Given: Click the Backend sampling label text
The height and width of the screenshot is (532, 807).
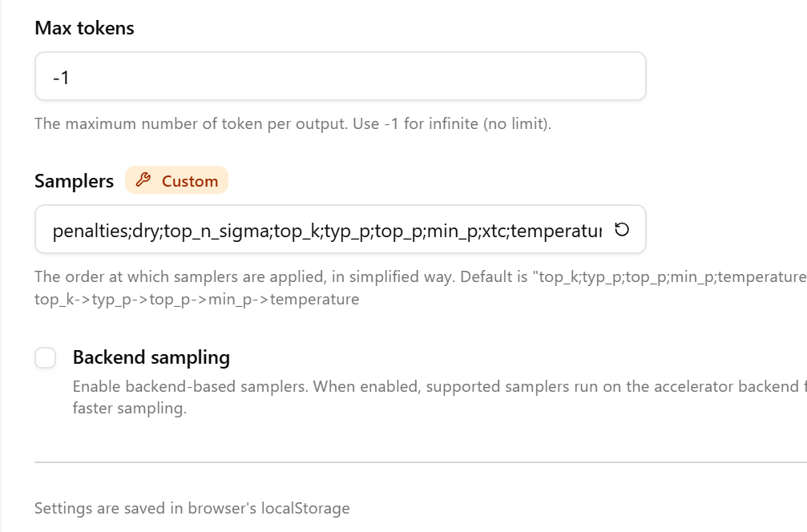Looking at the screenshot, I should [x=151, y=357].
